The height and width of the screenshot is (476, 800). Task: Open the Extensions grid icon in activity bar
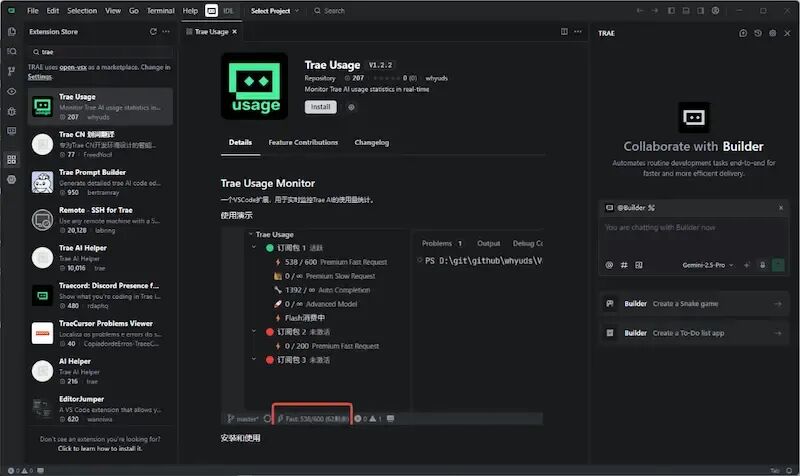coord(11,160)
